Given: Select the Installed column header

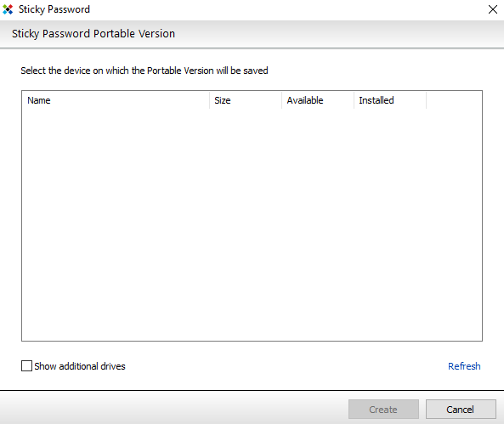Looking at the screenshot, I should [390, 100].
